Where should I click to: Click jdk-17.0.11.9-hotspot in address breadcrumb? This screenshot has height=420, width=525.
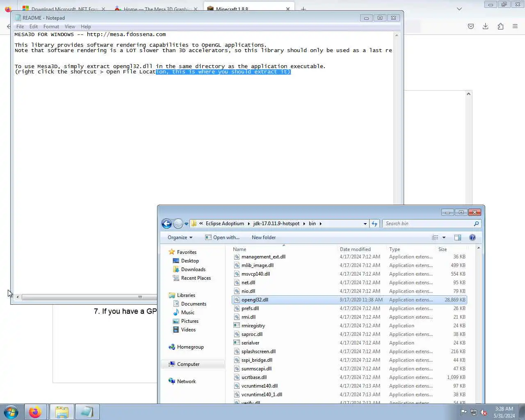[x=276, y=224]
